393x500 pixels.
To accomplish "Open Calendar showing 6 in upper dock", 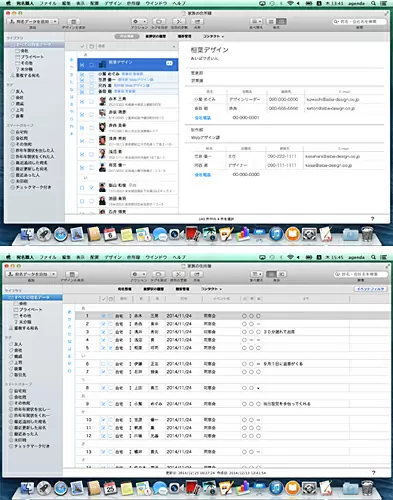I will pos(110,235).
